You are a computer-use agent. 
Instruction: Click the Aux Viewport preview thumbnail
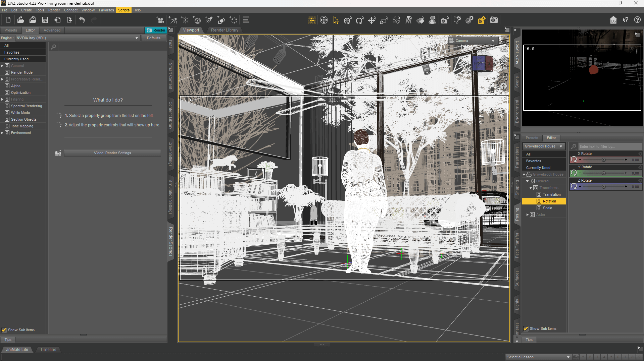click(582, 78)
